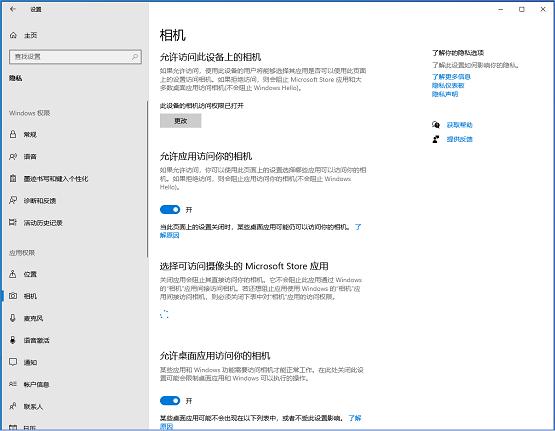Screen dimensions: 555x431
Task: Click the sidebar vertical scrollbar
Action: [x=147, y=179]
